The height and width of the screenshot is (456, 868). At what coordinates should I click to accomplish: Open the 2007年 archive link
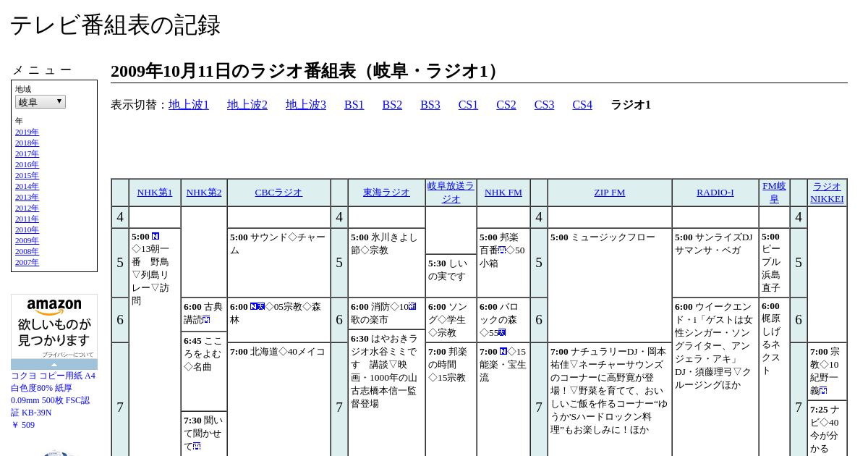(27, 262)
